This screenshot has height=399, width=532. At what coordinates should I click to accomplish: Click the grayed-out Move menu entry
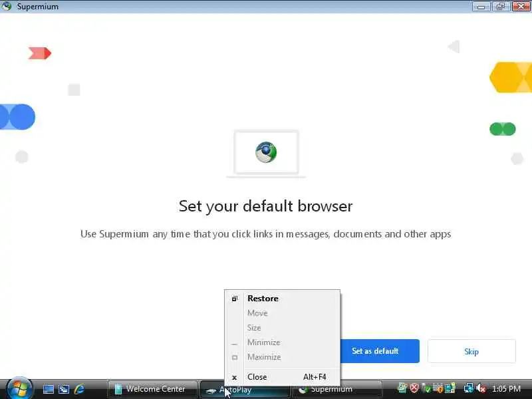point(282,313)
